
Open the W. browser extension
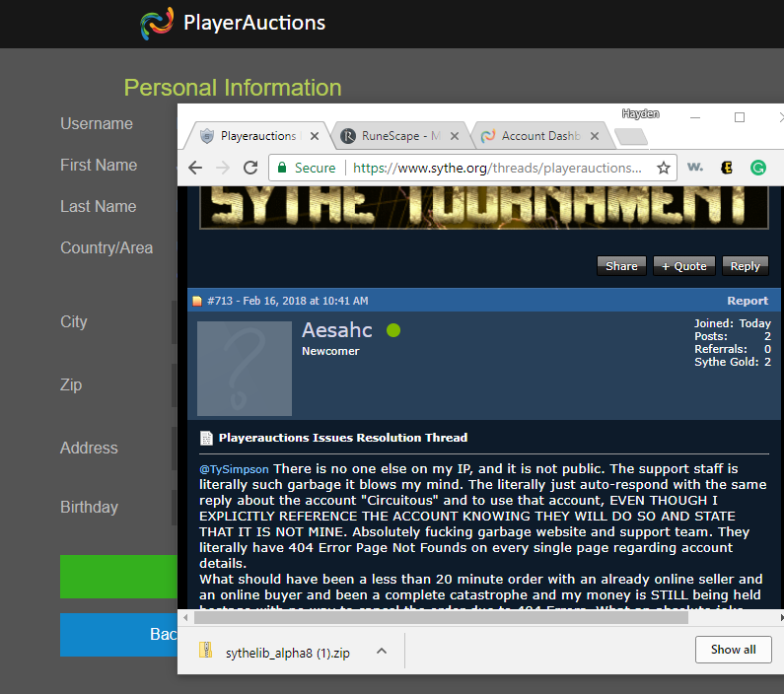point(695,168)
